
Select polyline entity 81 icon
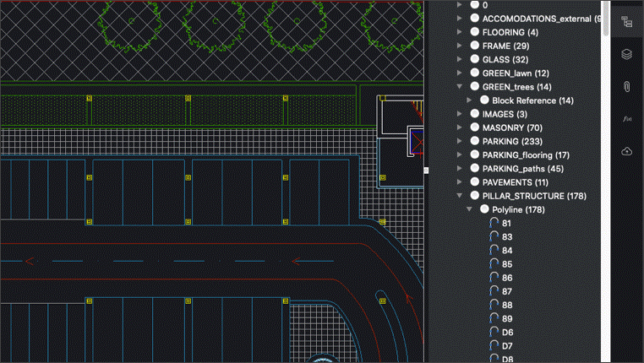click(x=494, y=223)
